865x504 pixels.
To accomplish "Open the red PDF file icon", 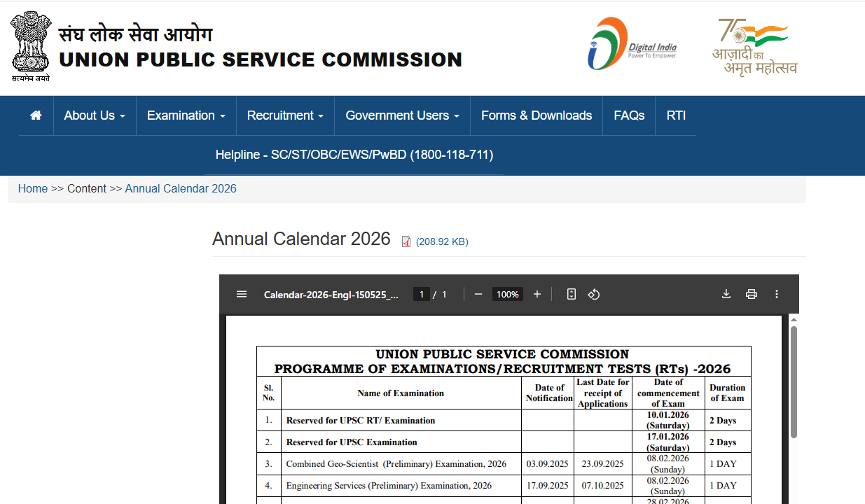I will click(x=406, y=241).
